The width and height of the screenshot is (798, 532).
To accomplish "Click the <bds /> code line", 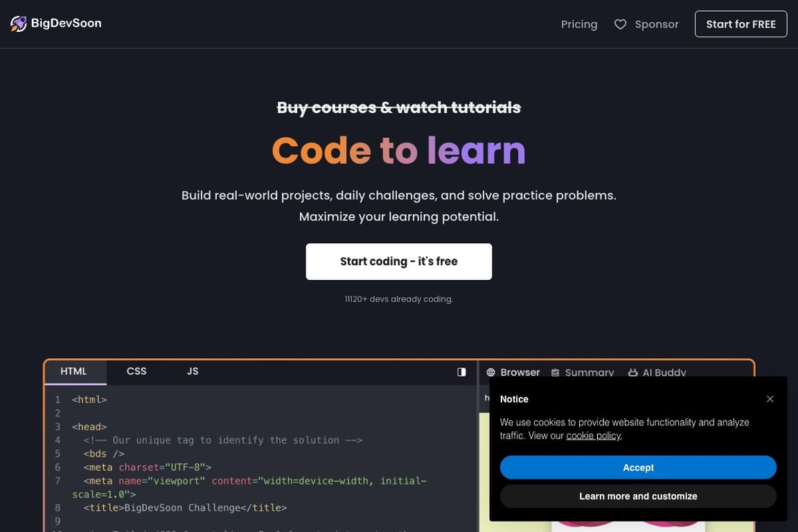I will tap(104, 454).
